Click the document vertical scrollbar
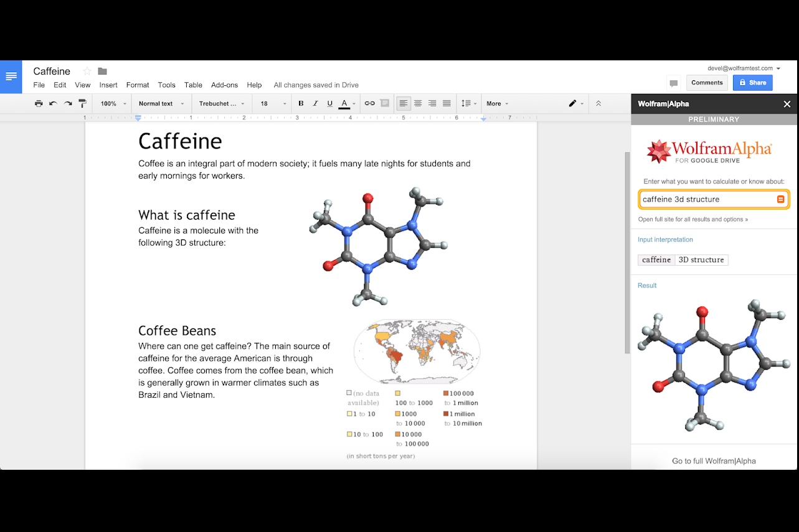The image size is (799, 532). click(x=627, y=252)
